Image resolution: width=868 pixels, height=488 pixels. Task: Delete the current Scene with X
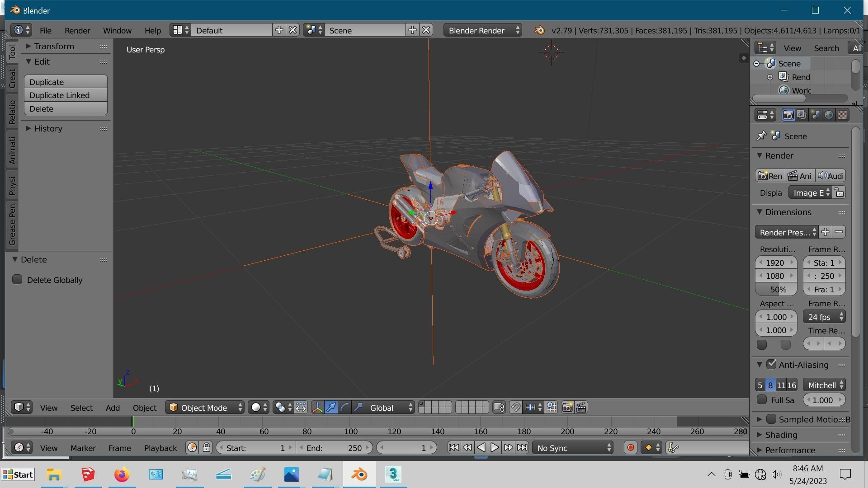point(426,30)
